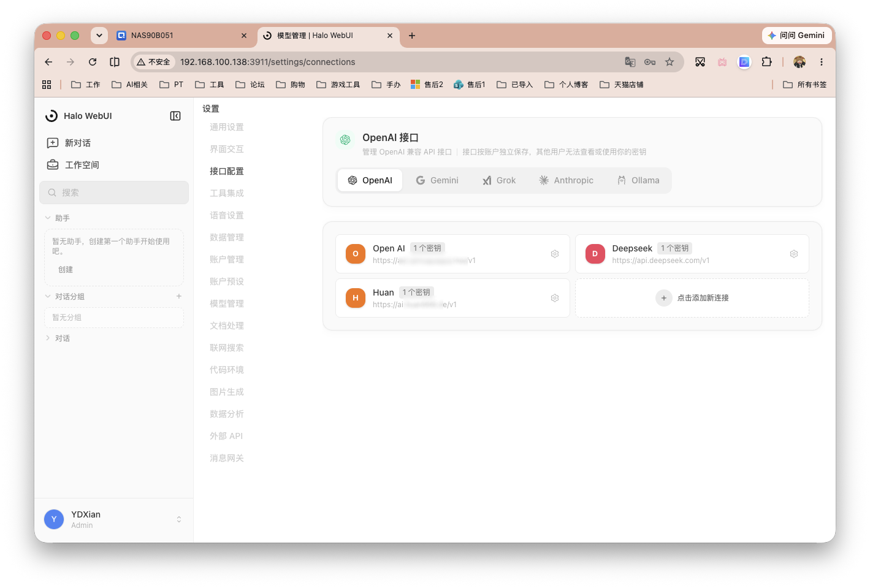Collapse the 助手 section chevron
Screen dimensions: 870x588
(48, 218)
